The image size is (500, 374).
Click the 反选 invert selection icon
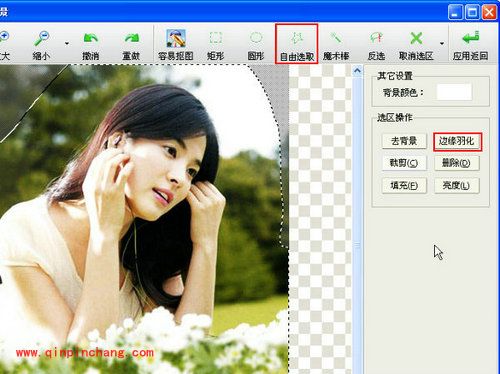pos(376,45)
